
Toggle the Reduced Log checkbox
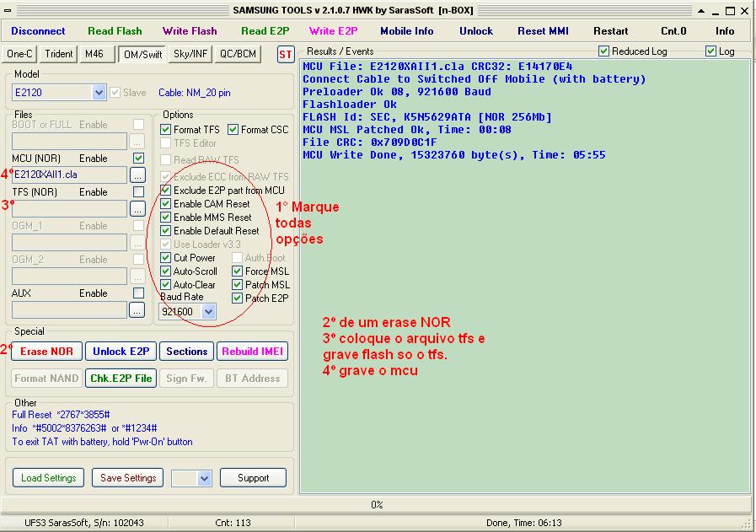coord(603,51)
